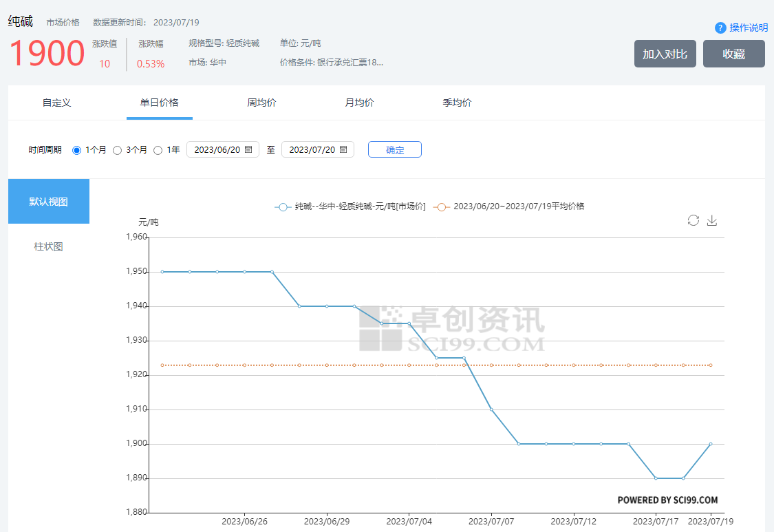This screenshot has width=774, height=532.
Task: Switch to the 周均价 tab
Action: 261,103
